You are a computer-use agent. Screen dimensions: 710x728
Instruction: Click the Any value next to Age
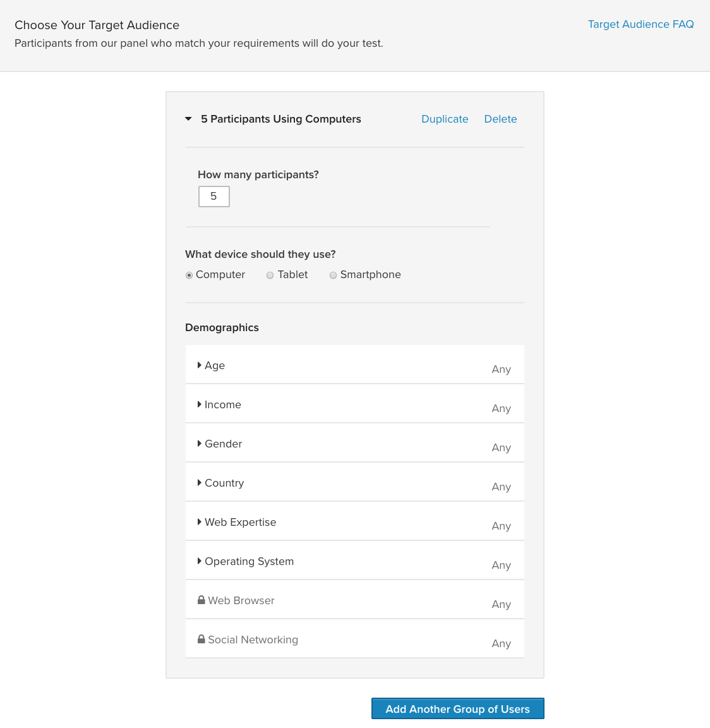pos(501,369)
